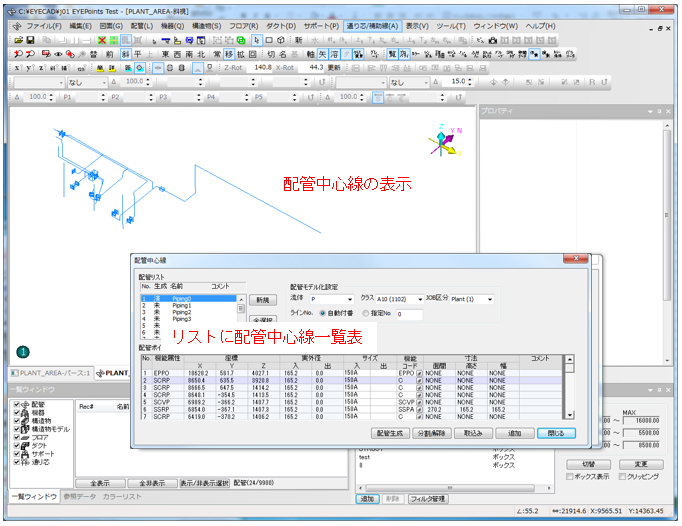Viewport: 682px width, 526px height.
Task: Click the 取込み button
Action: tap(473, 433)
